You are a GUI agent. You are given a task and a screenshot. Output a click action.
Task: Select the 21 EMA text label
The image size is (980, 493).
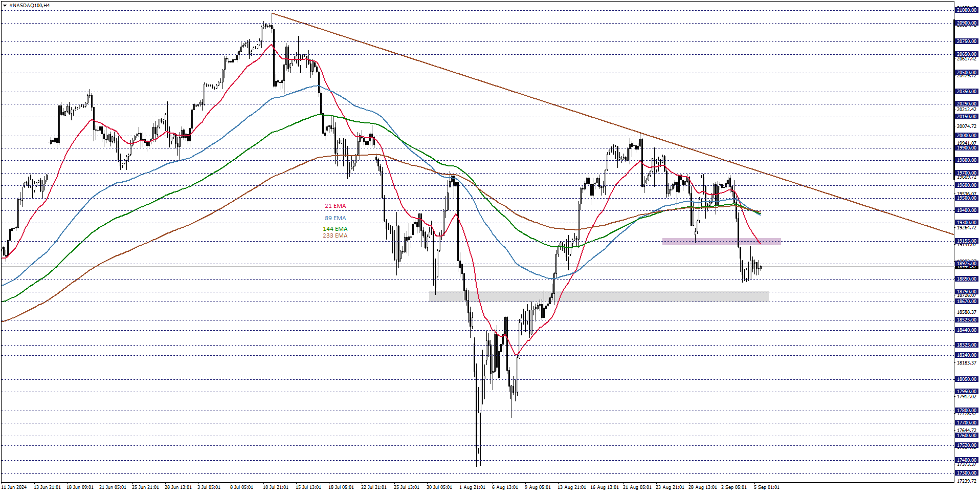335,206
